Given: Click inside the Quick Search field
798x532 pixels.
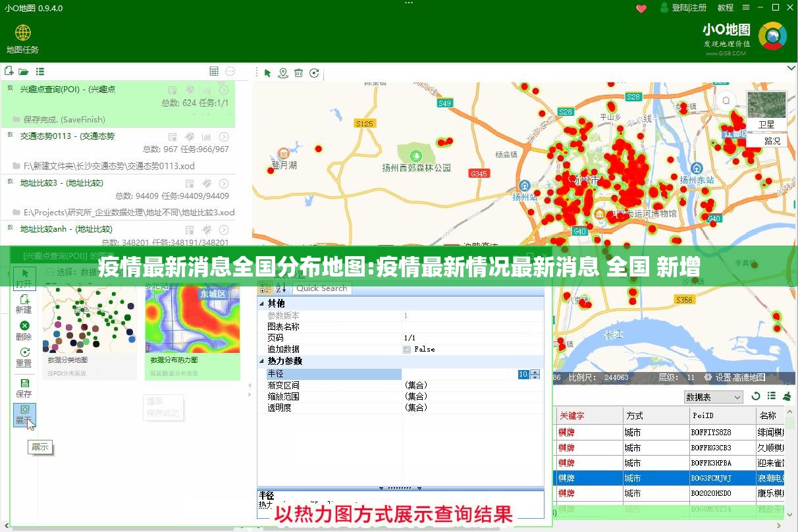Looking at the screenshot, I should [x=323, y=288].
